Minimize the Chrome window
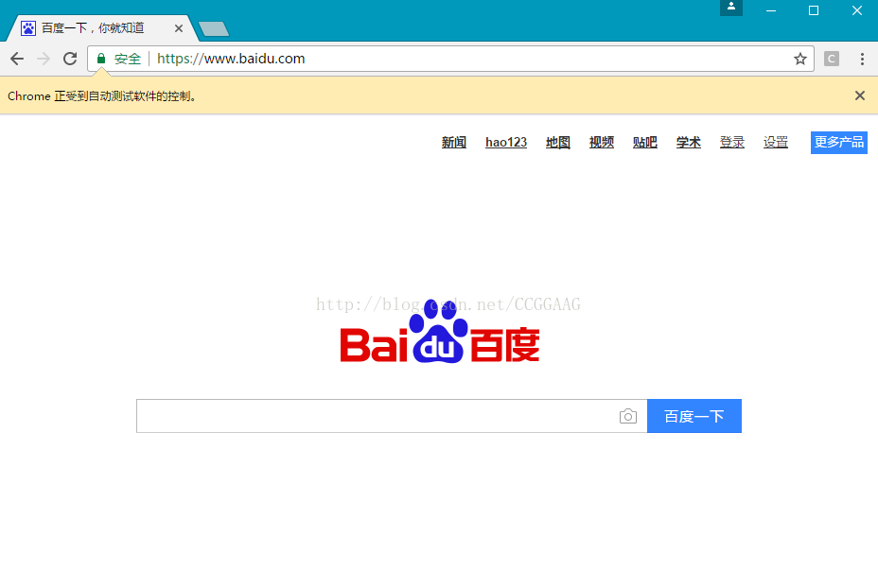This screenshot has height=588, width=878. click(771, 10)
